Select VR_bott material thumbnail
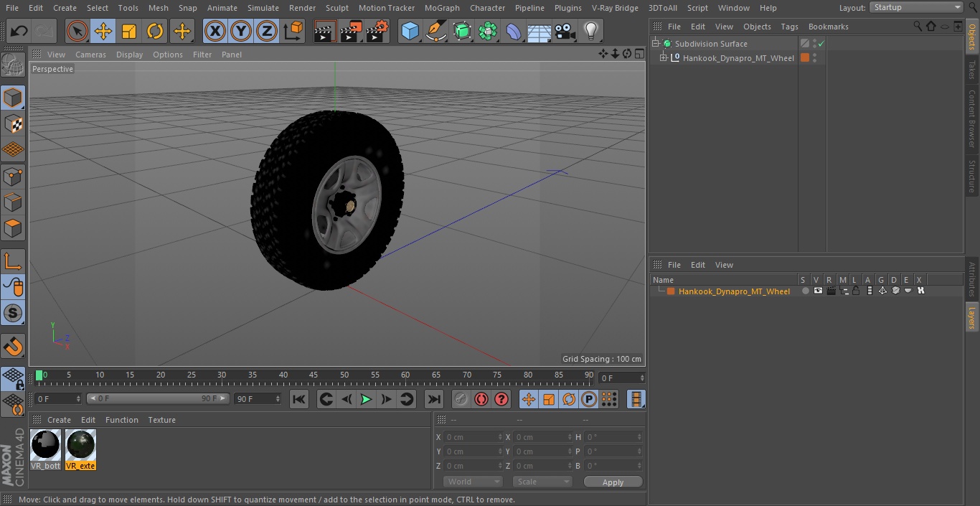Screen dimensions: 980x506 46,450
